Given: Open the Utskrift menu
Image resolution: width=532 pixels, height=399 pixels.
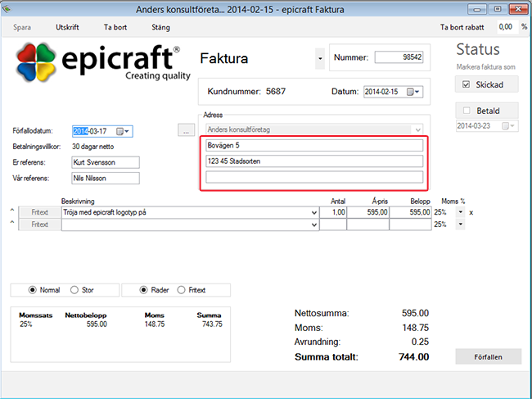Looking at the screenshot, I should click(67, 27).
